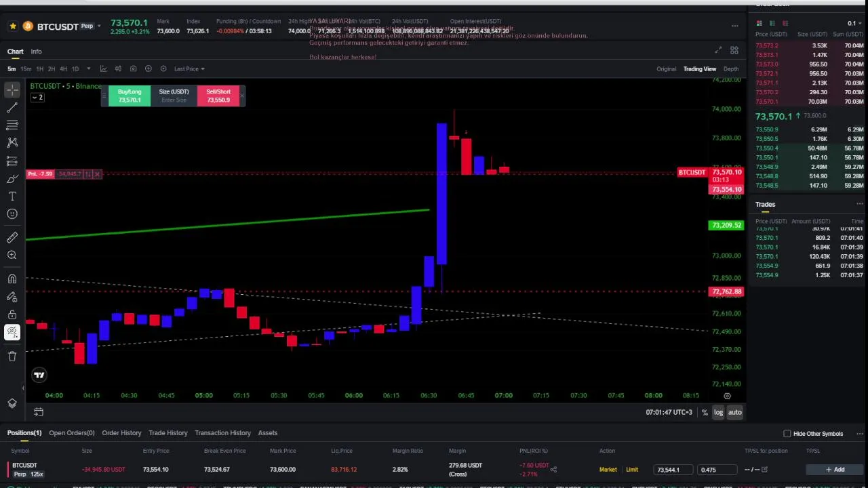
Task: Toggle auto scale on chart
Action: [x=735, y=412]
